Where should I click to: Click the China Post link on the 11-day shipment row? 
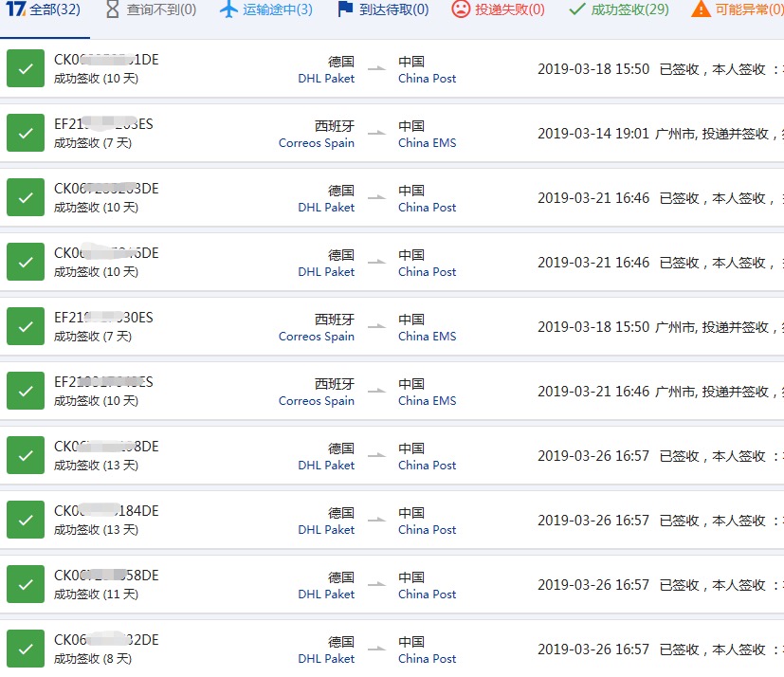click(427, 595)
